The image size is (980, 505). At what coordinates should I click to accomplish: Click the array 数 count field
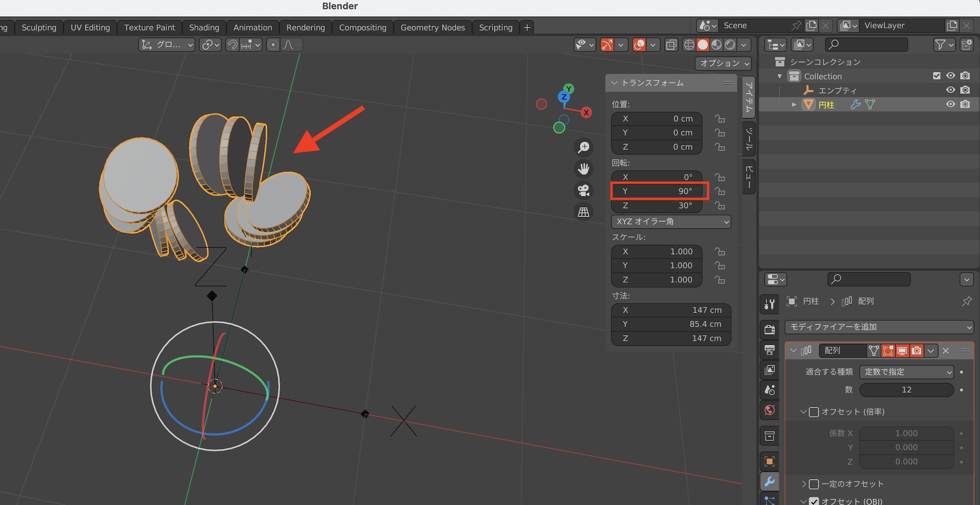(x=906, y=390)
